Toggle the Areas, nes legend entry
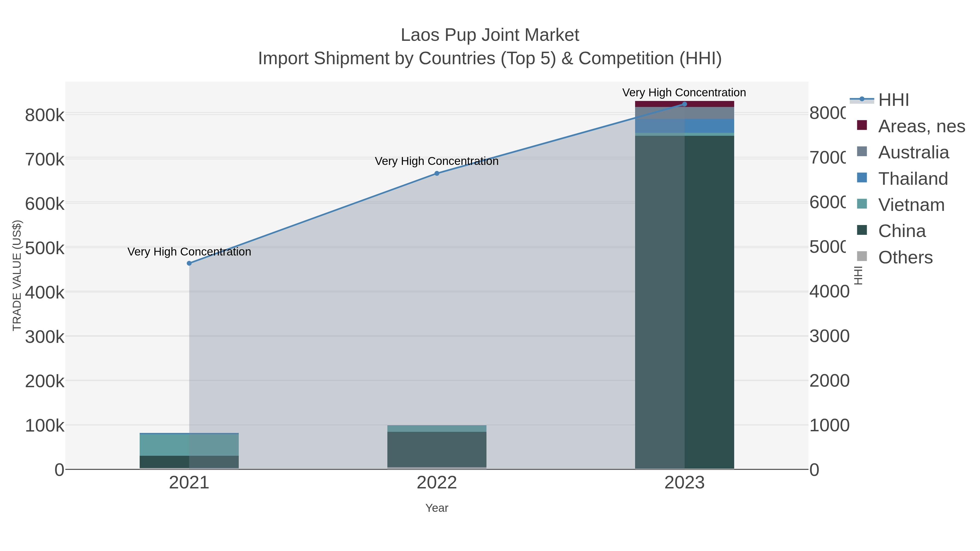 click(911, 126)
